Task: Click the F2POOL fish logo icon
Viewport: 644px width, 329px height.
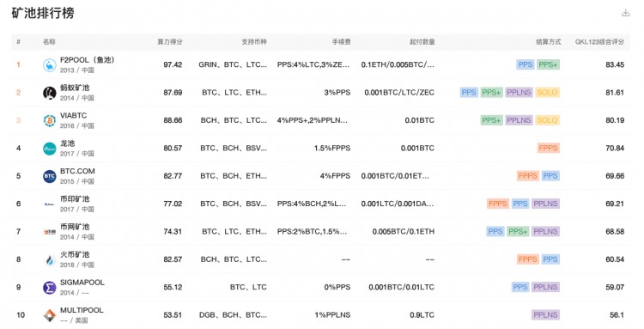Action: (50, 65)
